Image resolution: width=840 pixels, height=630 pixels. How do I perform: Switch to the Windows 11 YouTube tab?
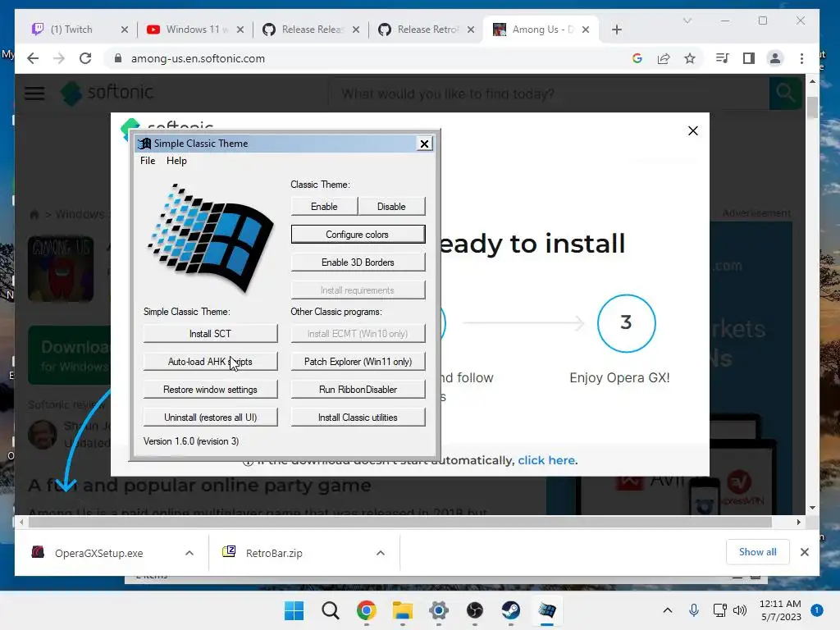(195, 30)
